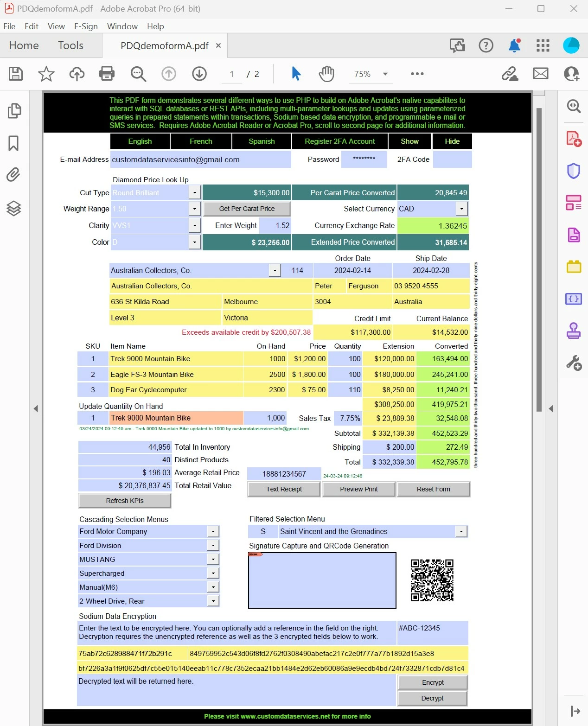Switch form language to French
The image size is (588, 726).
pyautogui.click(x=201, y=141)
